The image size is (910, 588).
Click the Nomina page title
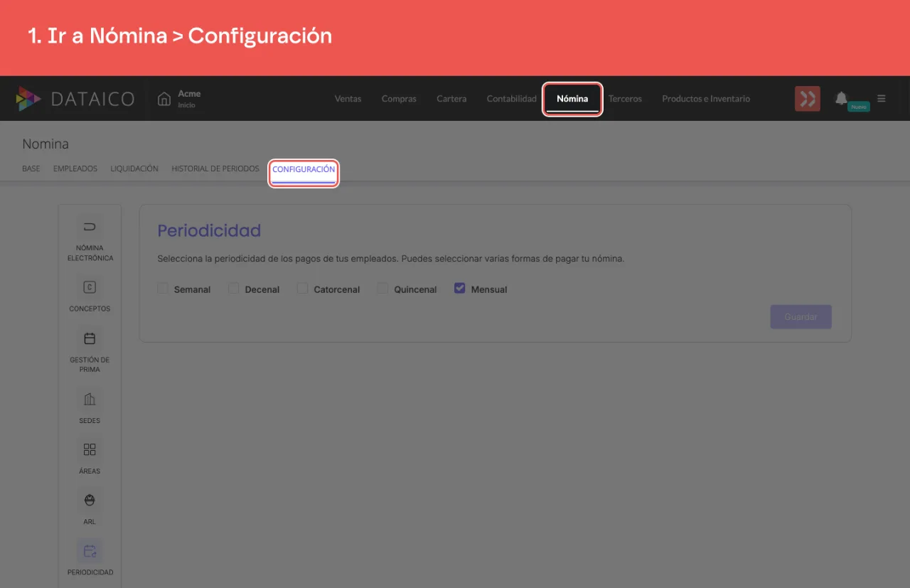point(45,144)
